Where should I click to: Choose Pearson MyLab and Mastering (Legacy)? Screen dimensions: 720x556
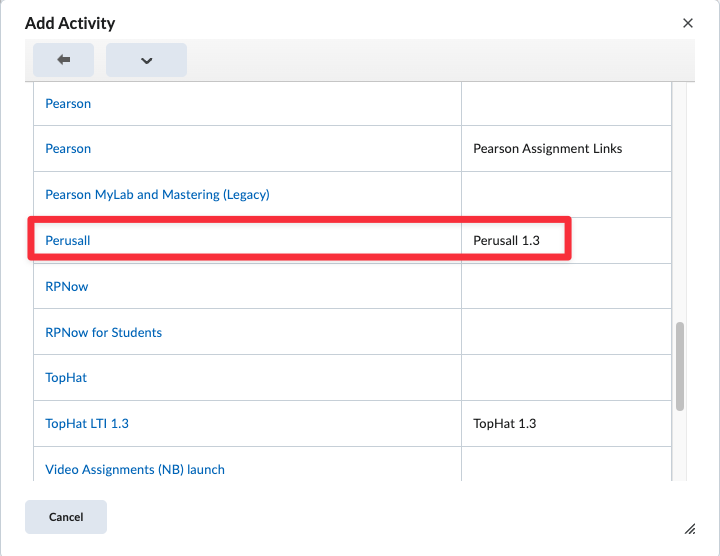point(157,194)
